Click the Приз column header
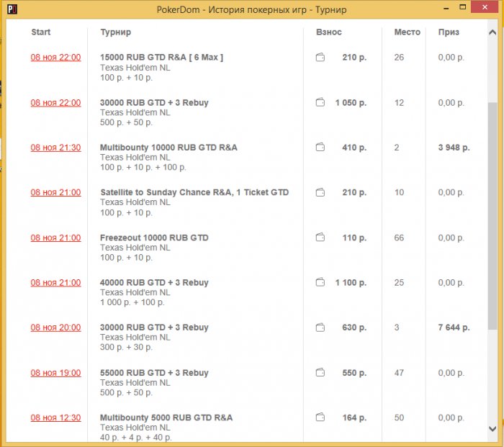504x447 pixels. pyautogui.click(x=449, y=32)
